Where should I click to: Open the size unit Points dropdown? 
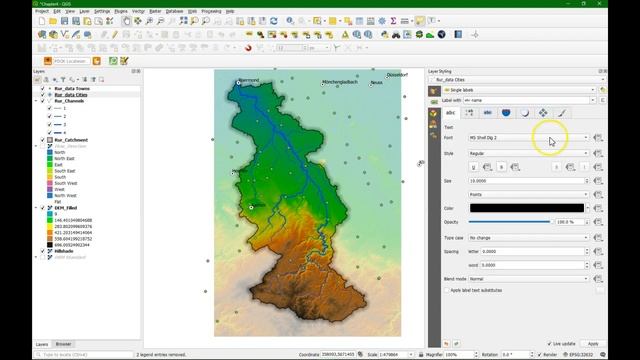coord(529,195)
